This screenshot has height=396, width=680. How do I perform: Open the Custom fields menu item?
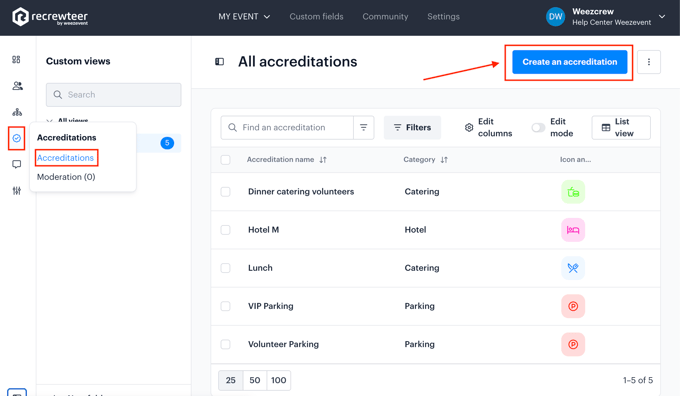tap(317, 16)
